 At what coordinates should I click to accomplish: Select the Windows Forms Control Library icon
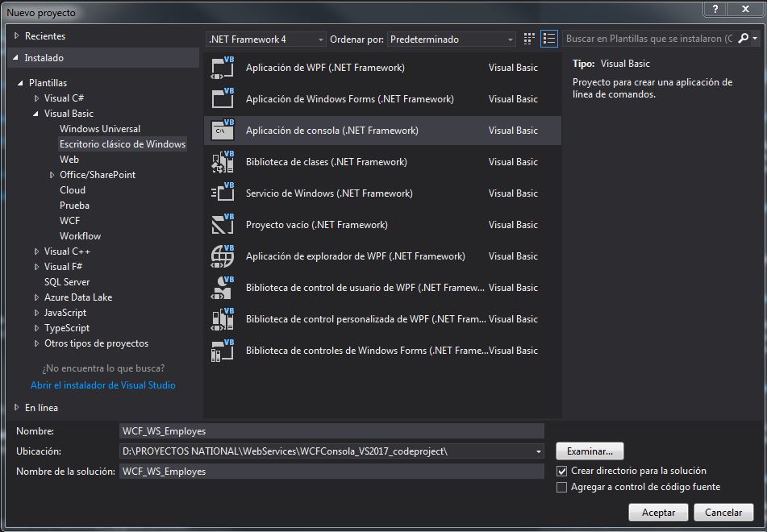223,350
